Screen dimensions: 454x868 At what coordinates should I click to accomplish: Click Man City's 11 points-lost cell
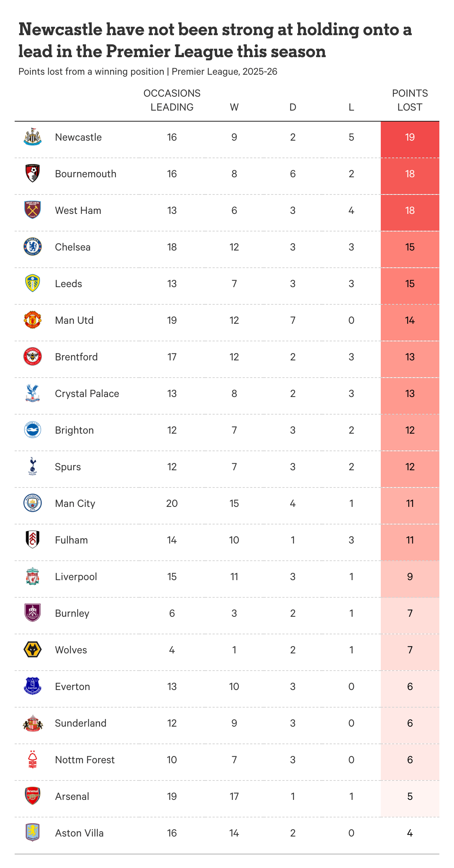(410, 504)
